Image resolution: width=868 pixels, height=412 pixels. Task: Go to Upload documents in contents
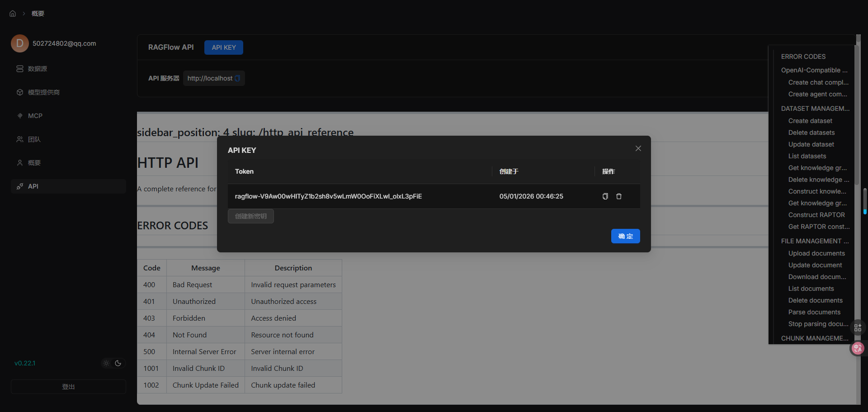tap(816, 253)
